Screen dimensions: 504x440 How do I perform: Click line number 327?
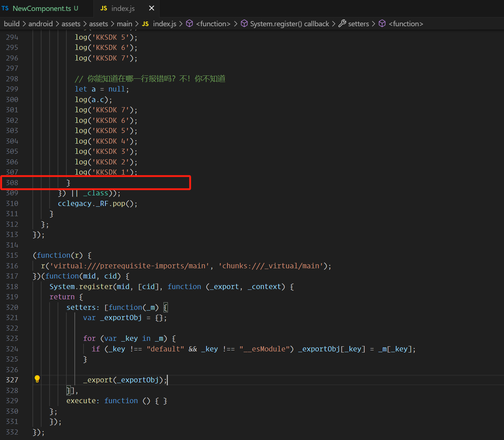click(x=12, y=380)
